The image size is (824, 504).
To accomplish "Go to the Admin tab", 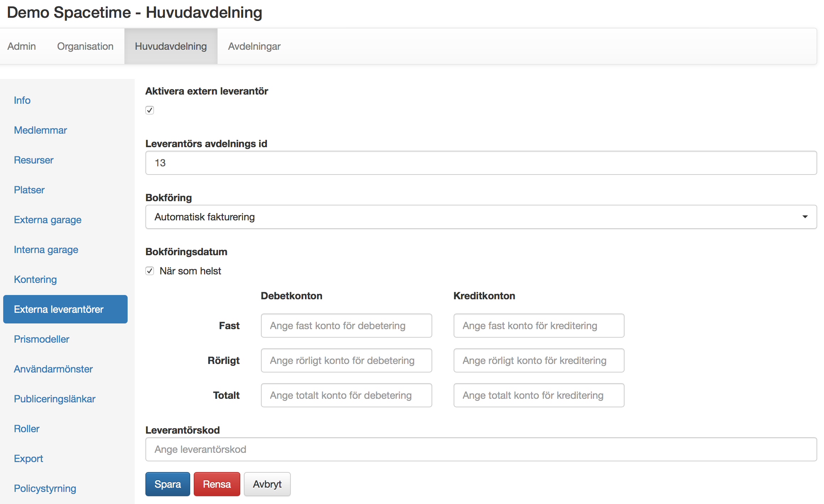I will click(22, 46).
